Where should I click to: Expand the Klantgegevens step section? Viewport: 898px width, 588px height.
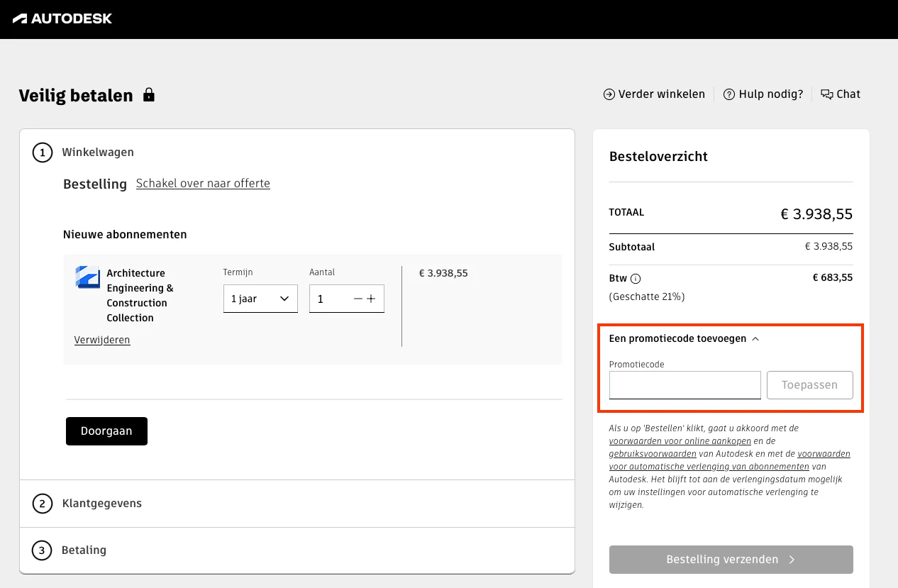point(102,504)
